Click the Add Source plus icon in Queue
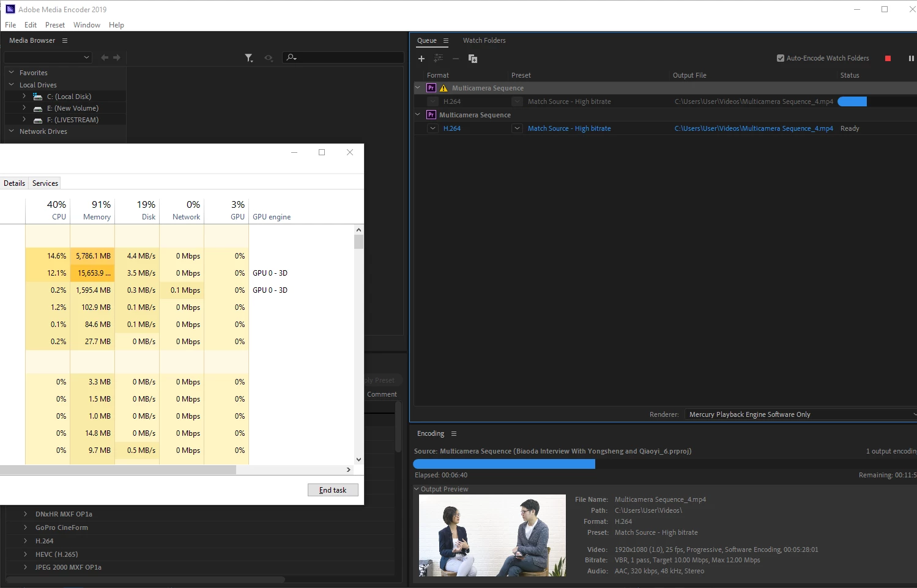The image size is (917, 588). [x=421, y=59]
